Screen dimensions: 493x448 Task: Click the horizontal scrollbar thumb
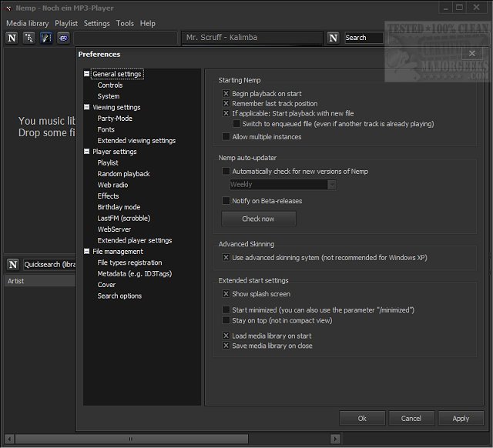click(x=132, y=439)
